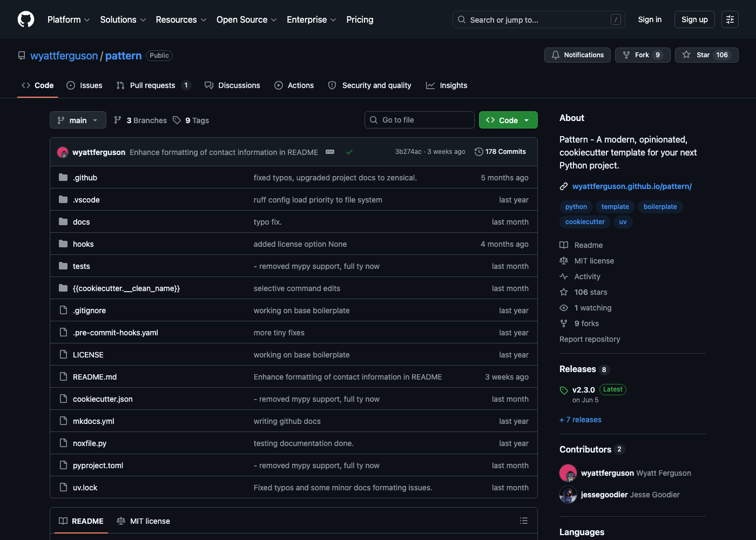Open the pyproject.toml file
Image resolution: width=756 pixels, height=540 pixels.
click(x=98, y=465)
